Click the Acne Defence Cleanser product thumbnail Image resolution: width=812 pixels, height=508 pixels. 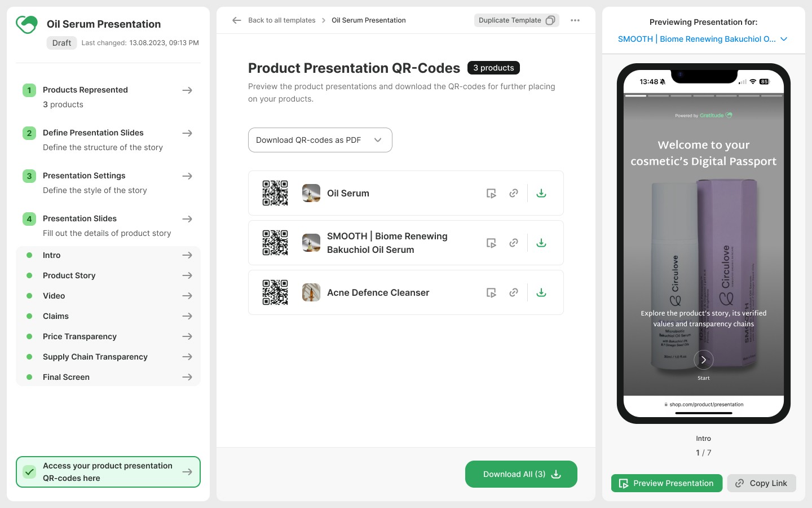[311, 292]
